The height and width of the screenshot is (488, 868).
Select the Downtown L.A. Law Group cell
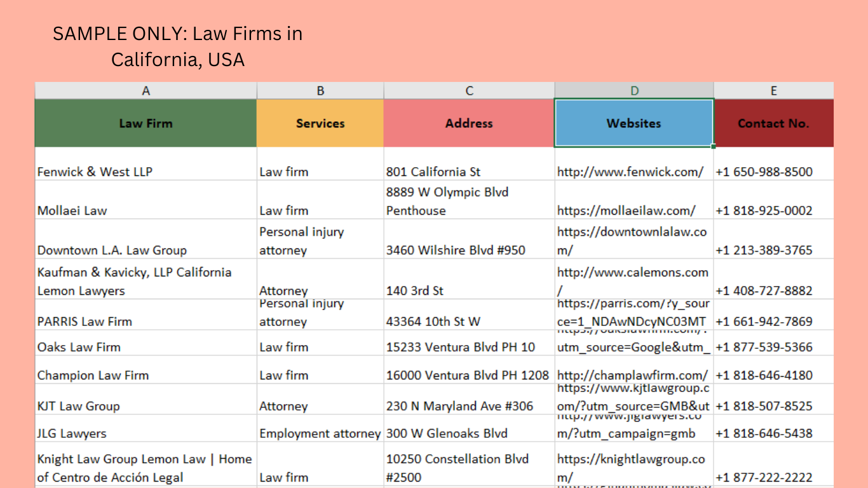(x=146, y=239)
